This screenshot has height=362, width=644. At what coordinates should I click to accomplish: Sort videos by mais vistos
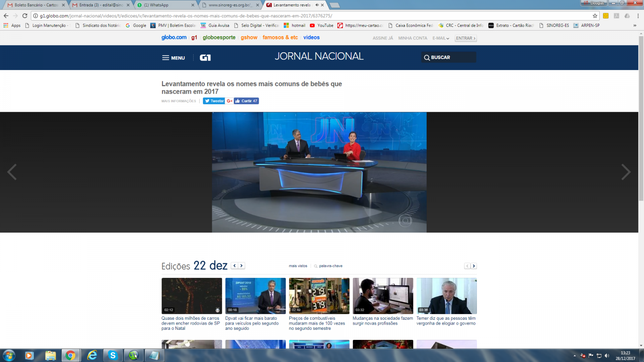point(298,266)
